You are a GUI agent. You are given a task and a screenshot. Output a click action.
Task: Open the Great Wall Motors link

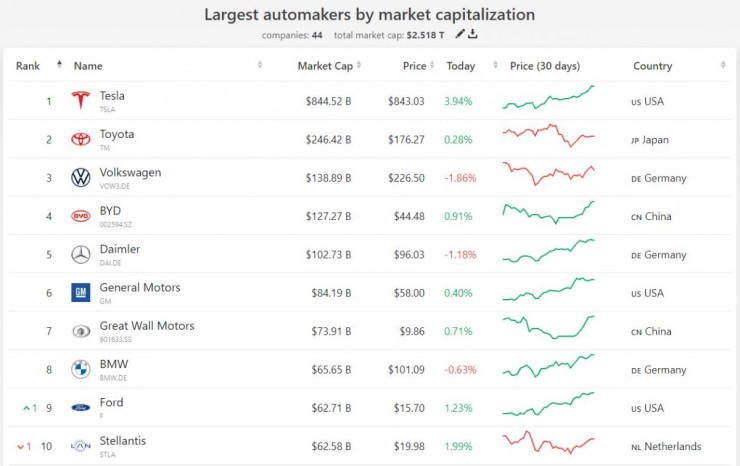(146, 326)
